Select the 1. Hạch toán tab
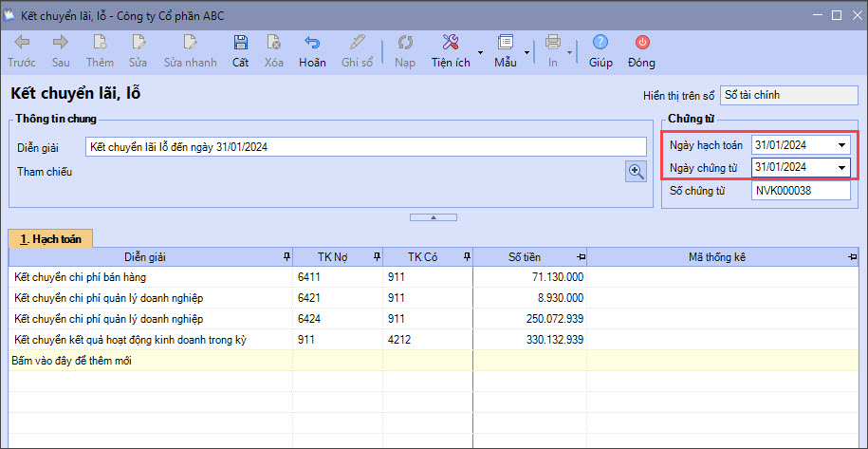Image resolution: width=868 pixels, height=449 pixels. [50, 238]
